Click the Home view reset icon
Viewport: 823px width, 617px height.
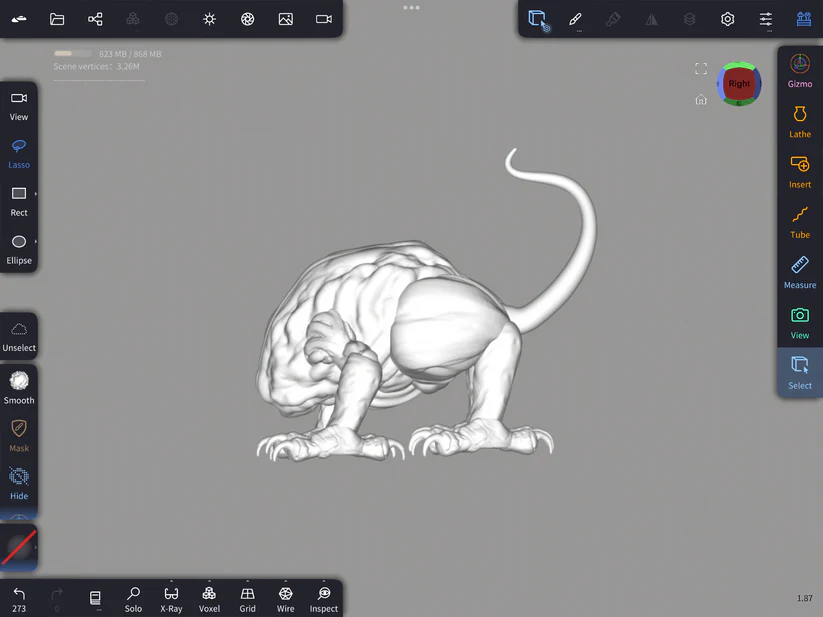tap(701, 99)
